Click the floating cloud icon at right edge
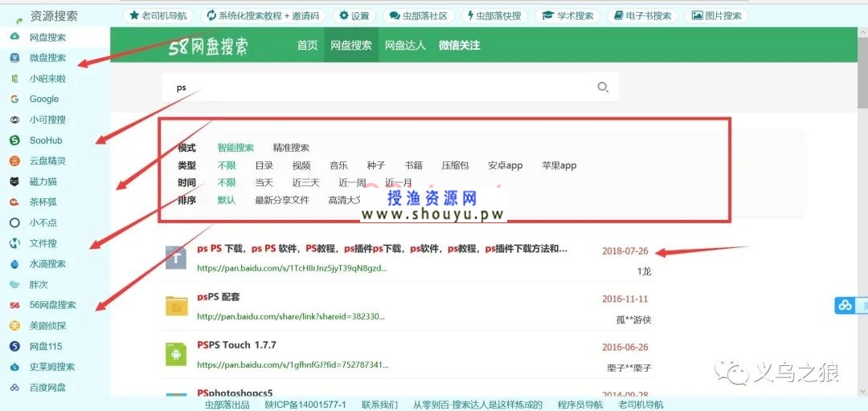This screenshot has height=411, width=868. pos(845,305)
